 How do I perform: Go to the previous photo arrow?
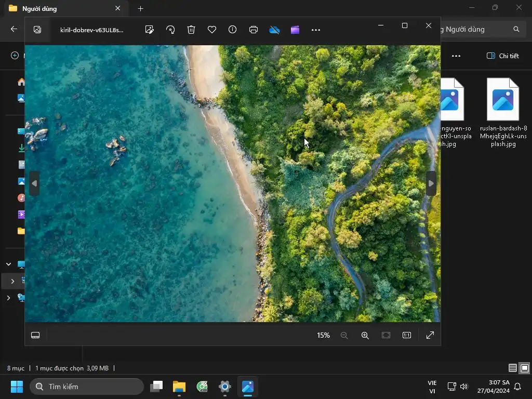(x=34, y=183)
